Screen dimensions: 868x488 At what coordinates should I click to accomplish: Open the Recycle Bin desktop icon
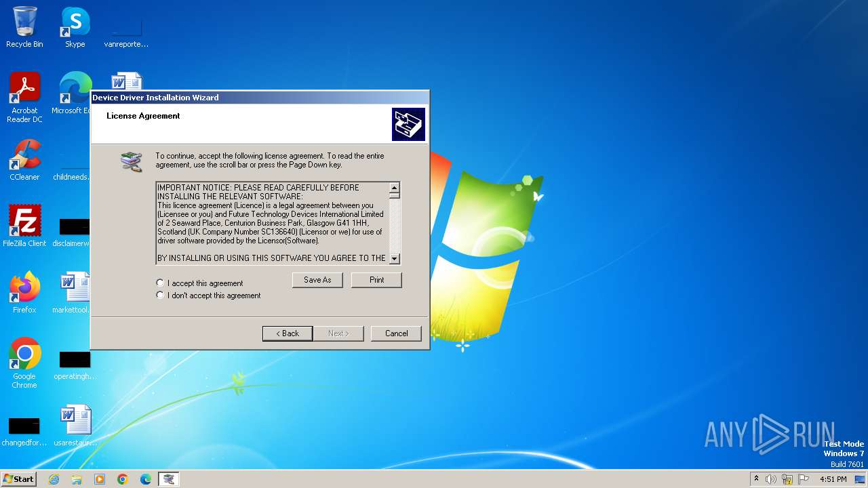pyautogui.click(x=24, y=27)
